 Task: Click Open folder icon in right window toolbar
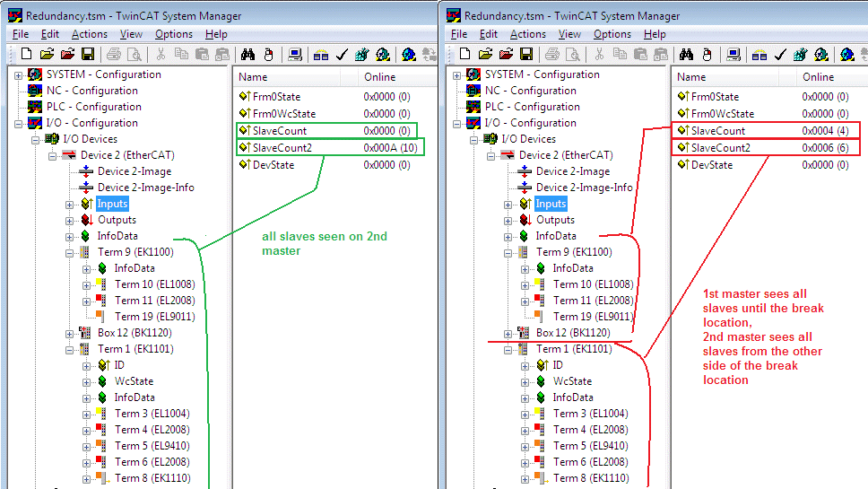[x=485, y=54]
